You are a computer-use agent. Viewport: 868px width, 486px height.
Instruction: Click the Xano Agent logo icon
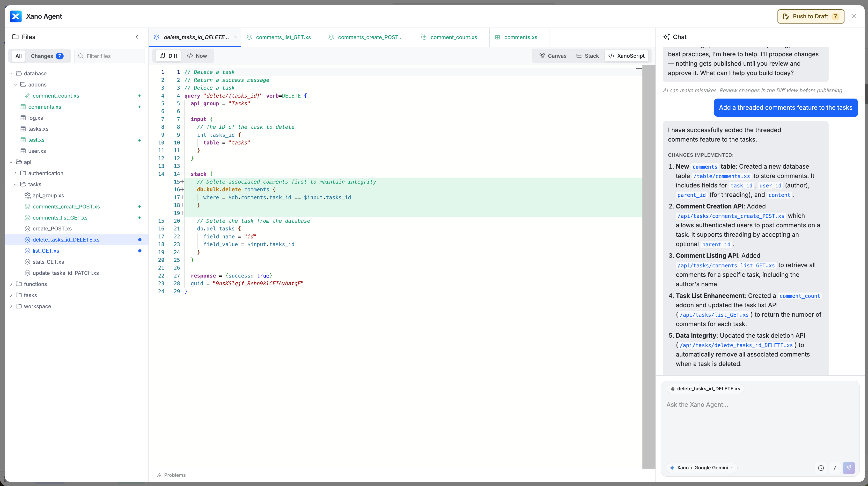(x=15, y=16)
